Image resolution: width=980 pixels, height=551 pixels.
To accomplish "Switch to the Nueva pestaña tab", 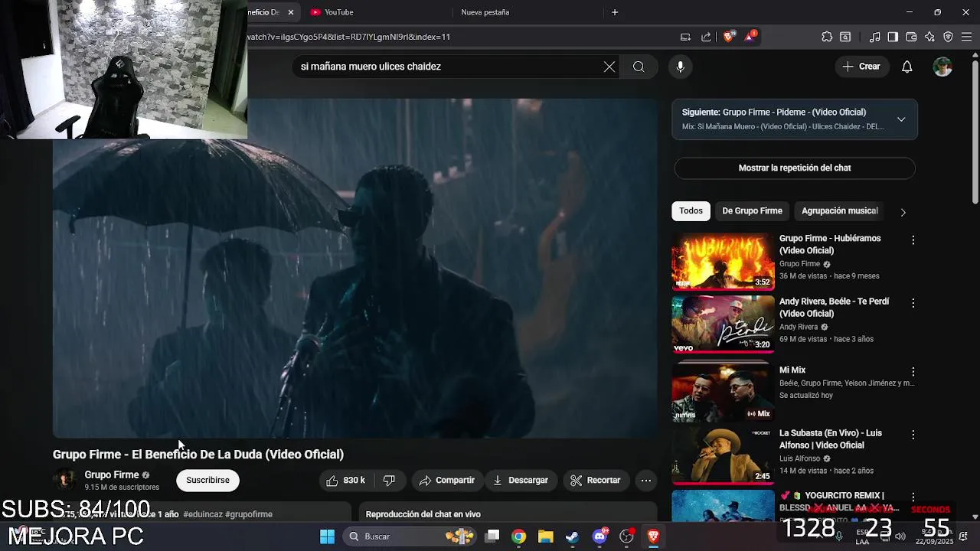I will 528,12.
